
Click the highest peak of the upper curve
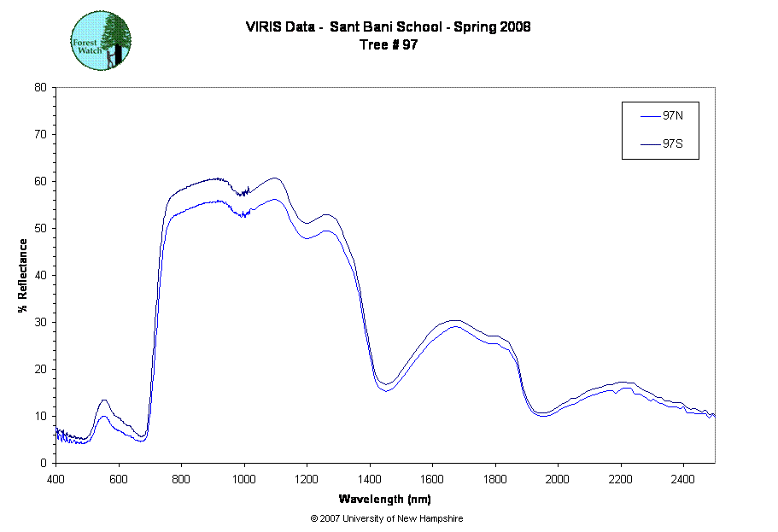click(275, 178)
